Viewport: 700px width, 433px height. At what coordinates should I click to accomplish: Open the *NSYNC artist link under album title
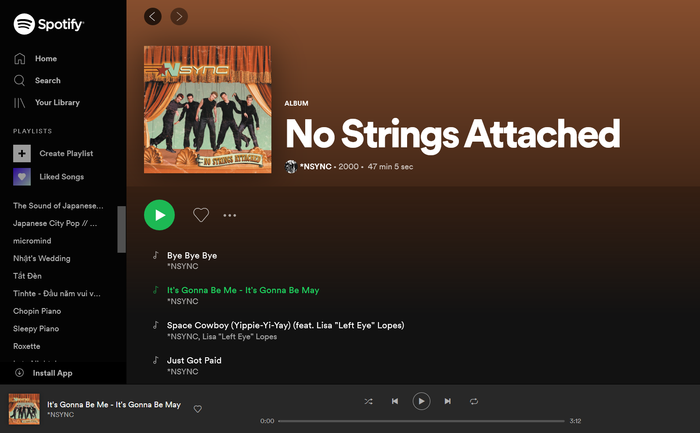tap(316, 167)
